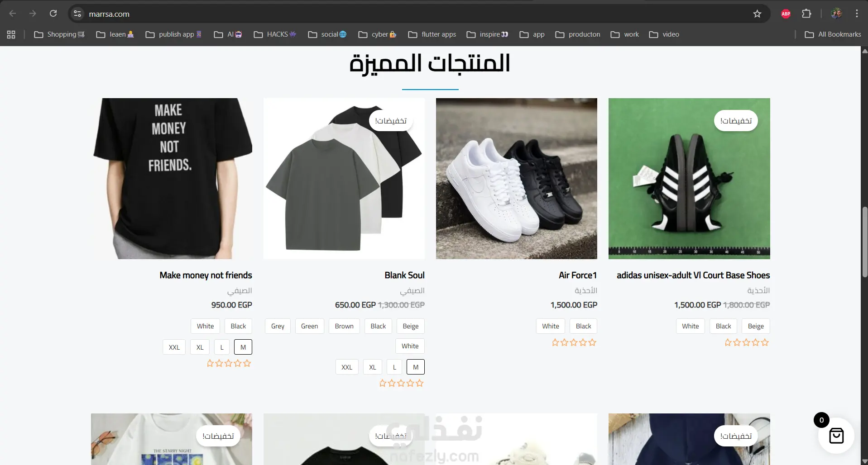The width and height of the screenshot is (868, 465).
Task: Open the floating shopping cart icon
Action: click(836, 436)
